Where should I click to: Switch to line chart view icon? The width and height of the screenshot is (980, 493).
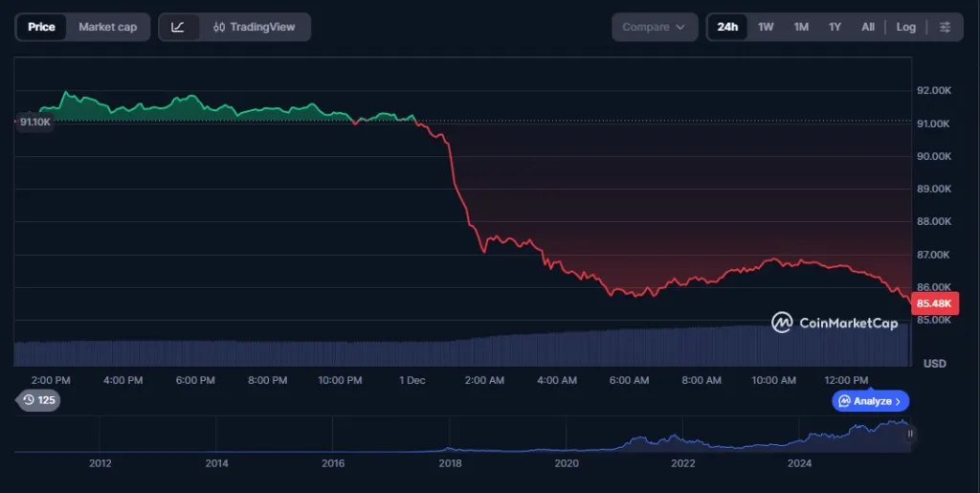[178, 27]
